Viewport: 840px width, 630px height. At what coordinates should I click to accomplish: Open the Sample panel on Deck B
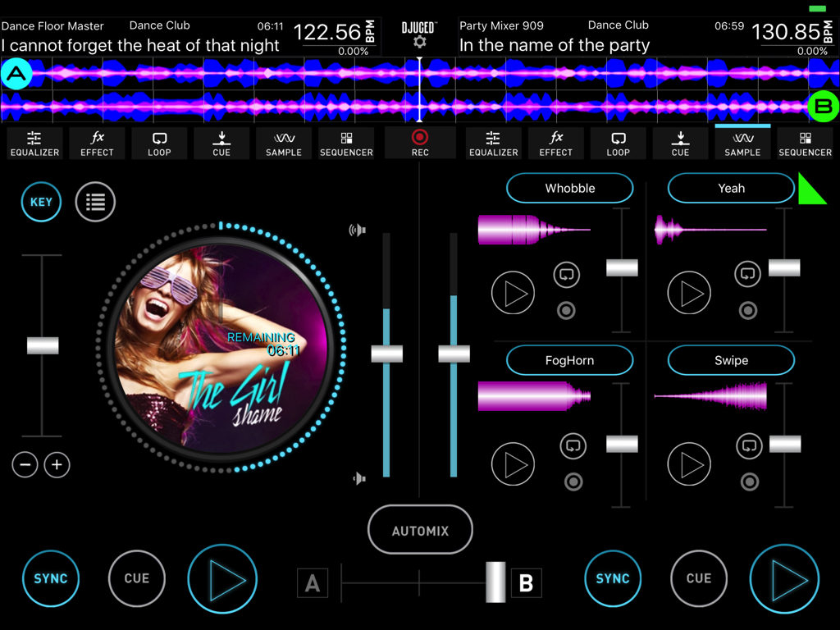[x=742, y=144]
